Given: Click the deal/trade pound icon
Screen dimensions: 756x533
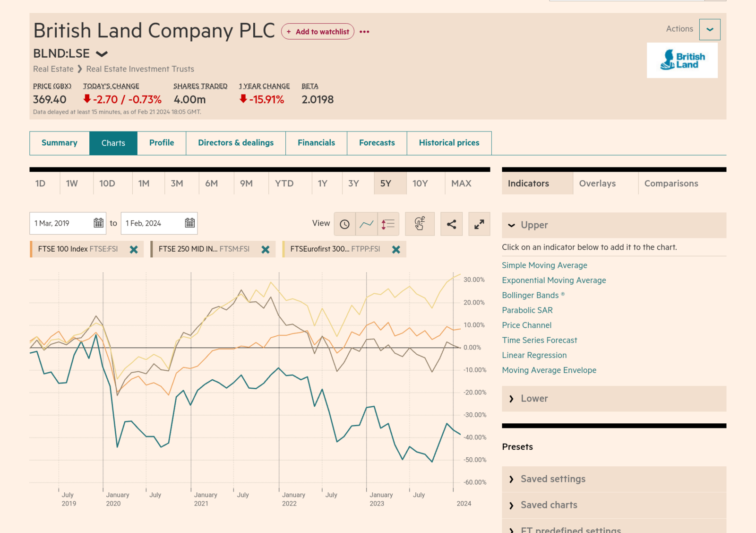Looking at the screenshot, I should point(420,224).
